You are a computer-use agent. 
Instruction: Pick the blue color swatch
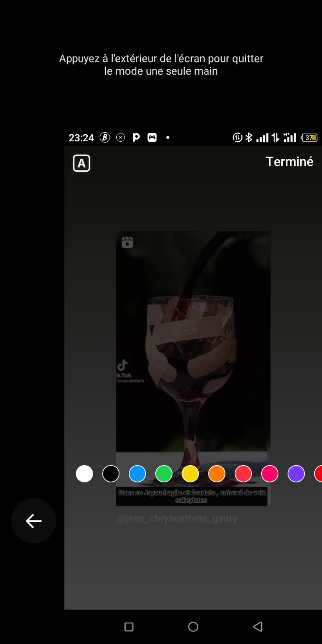137,474
